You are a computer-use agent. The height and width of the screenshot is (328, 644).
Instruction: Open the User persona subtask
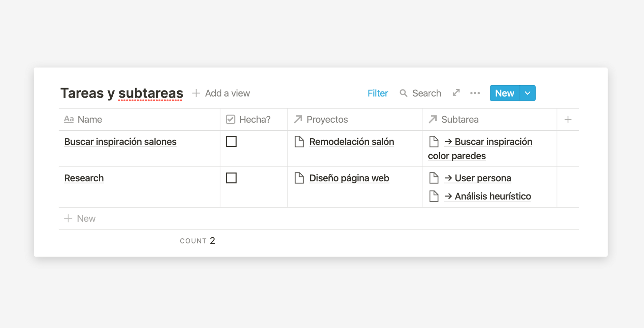pyautogui.click(x=482, y=178)
